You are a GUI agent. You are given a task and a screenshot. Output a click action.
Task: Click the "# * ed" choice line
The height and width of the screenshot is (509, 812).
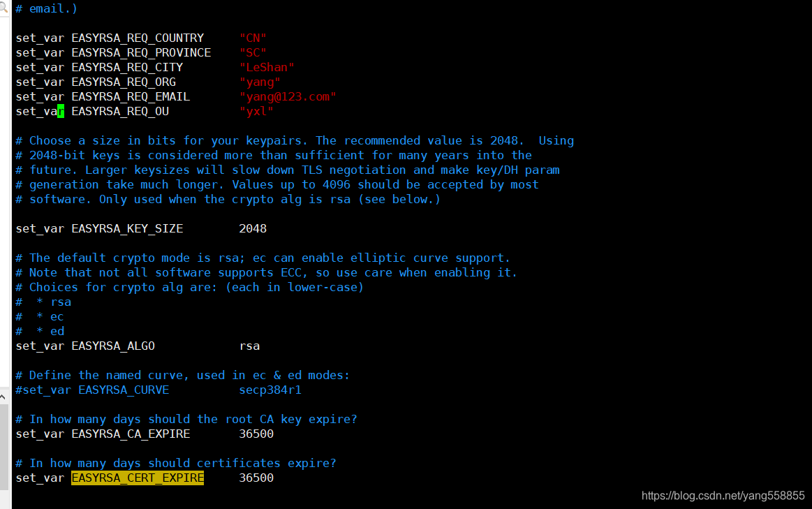[x=40, y=332]
